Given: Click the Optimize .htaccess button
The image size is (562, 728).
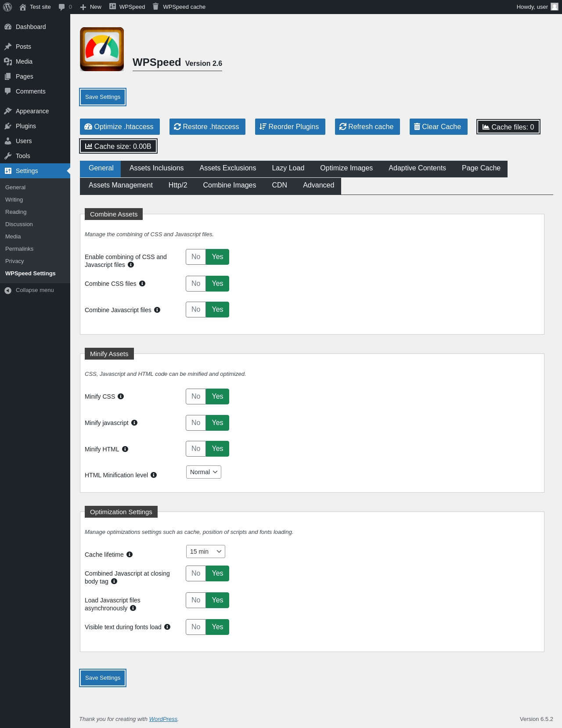Looking at the screenshot, I should click(x=120, y=127).
